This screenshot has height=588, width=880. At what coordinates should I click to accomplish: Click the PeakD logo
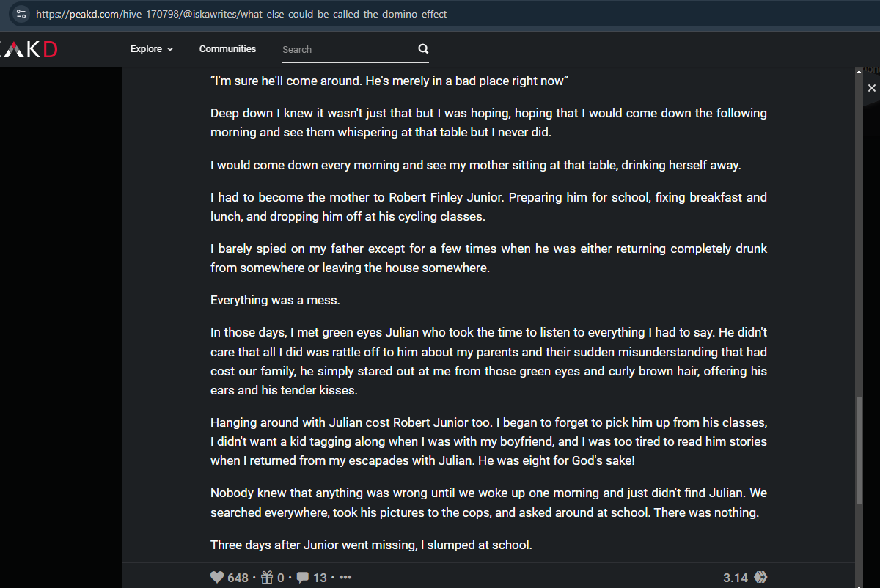tap(28, 49)
